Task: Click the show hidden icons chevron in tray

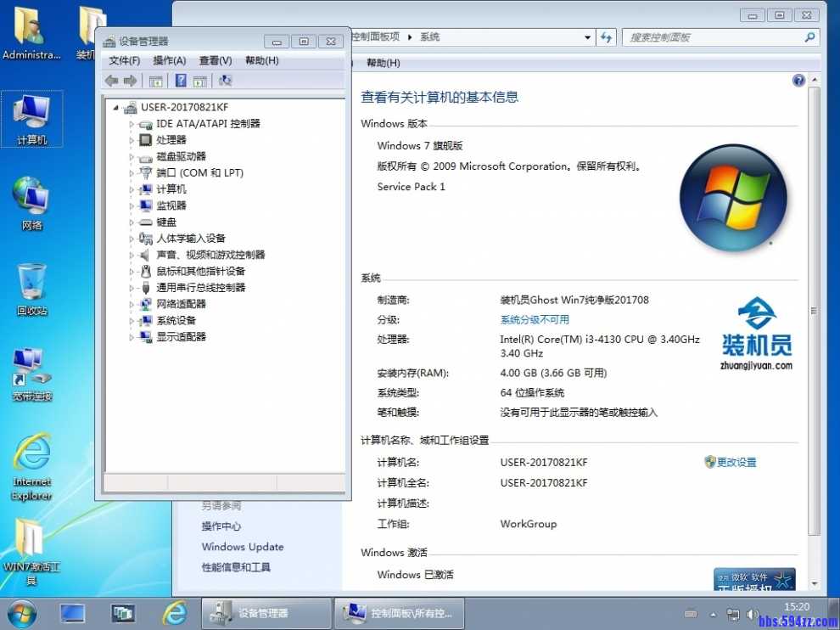Action: [714, 613]
